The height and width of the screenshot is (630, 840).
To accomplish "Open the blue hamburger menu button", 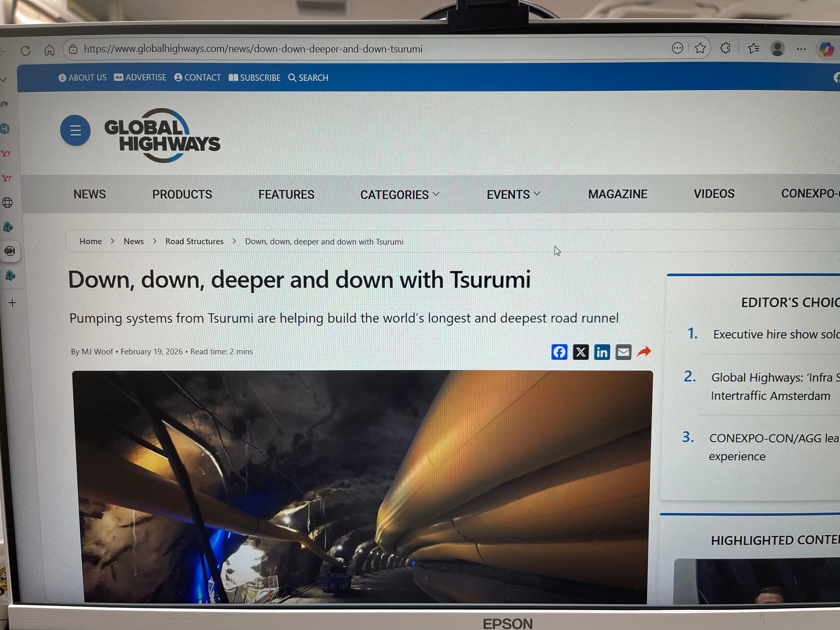I will (x=75, y=131).
